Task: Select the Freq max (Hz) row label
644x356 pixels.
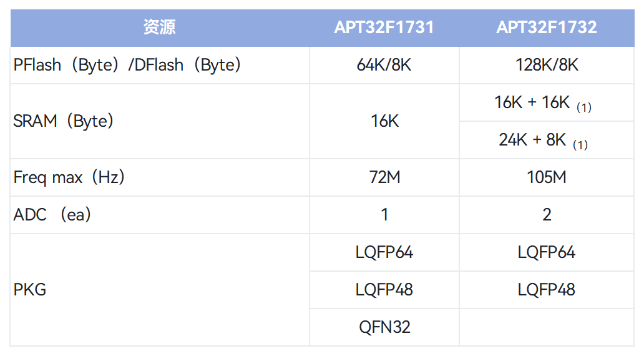Action: click(x=69, y=177)
